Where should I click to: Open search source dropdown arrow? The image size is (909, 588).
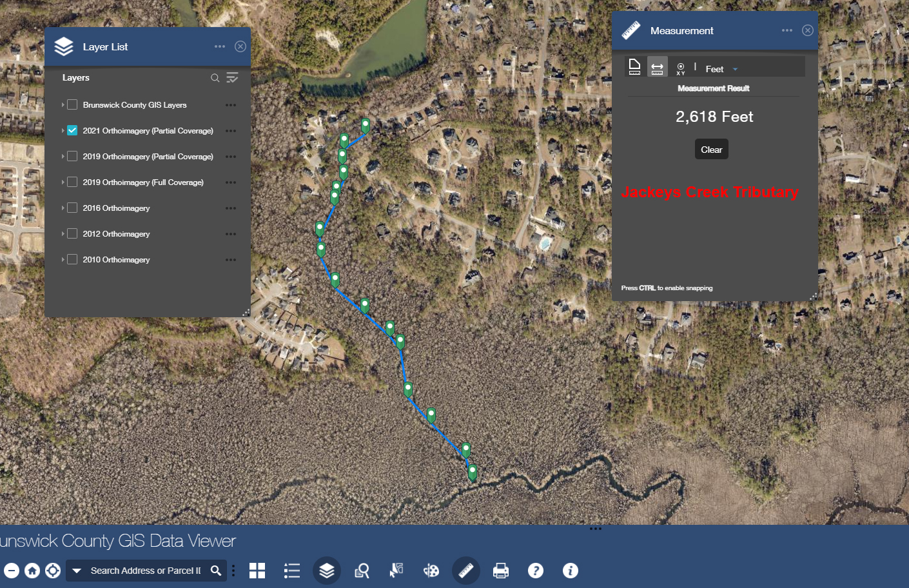(77, 571)
